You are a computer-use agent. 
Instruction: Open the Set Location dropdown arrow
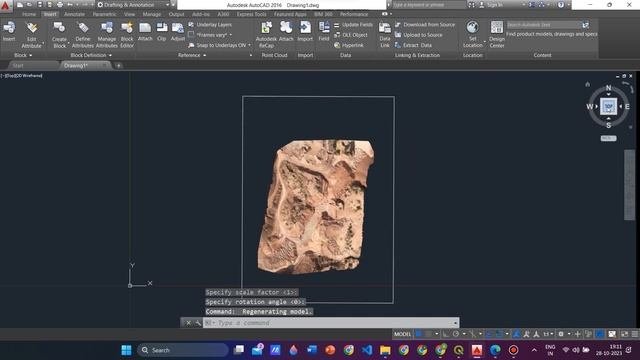pos(485,42)
